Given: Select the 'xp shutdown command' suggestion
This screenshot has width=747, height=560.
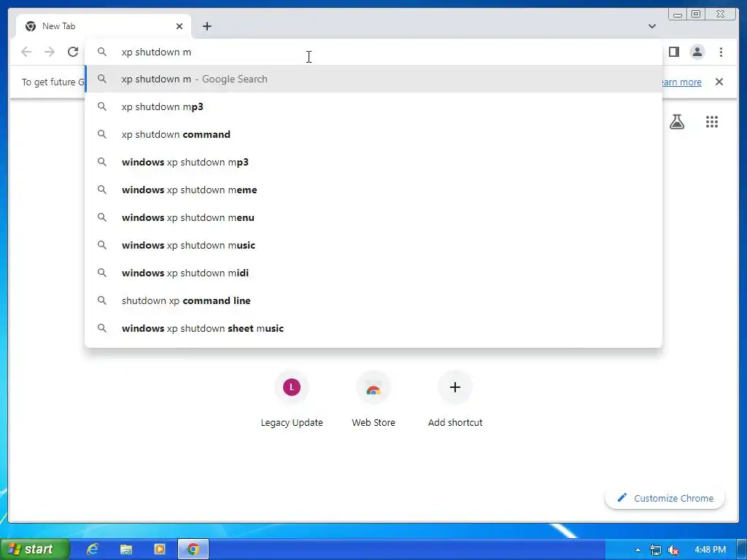Looking at the screenshot, I should pyautogui.click(x=373, y=134).
